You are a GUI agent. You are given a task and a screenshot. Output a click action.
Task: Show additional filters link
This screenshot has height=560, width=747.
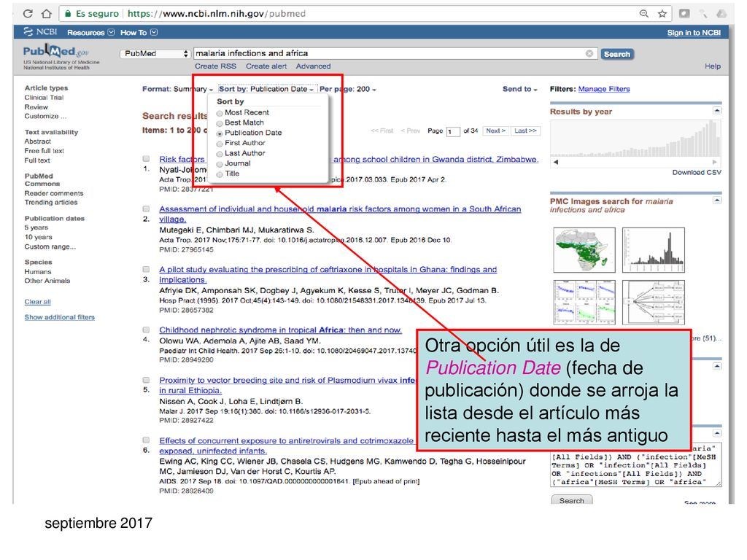[x=60, y=317]
